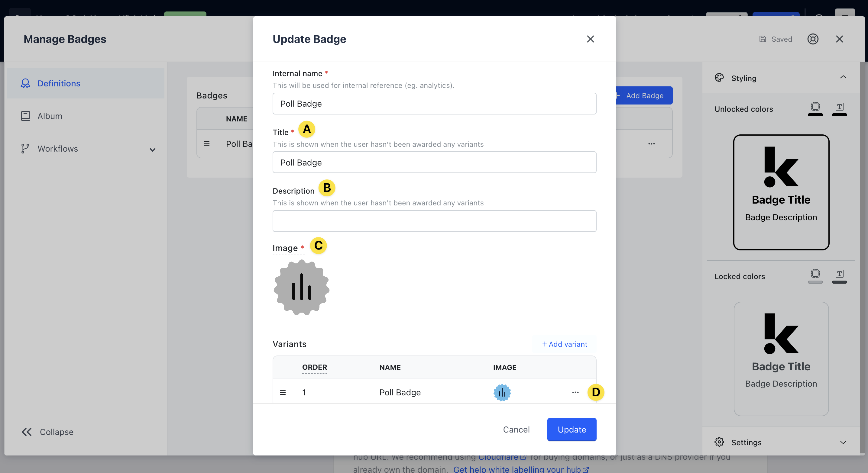Expand the Workflows sidebar item
This screenshot has height=473, width=868.
(152, 150)
